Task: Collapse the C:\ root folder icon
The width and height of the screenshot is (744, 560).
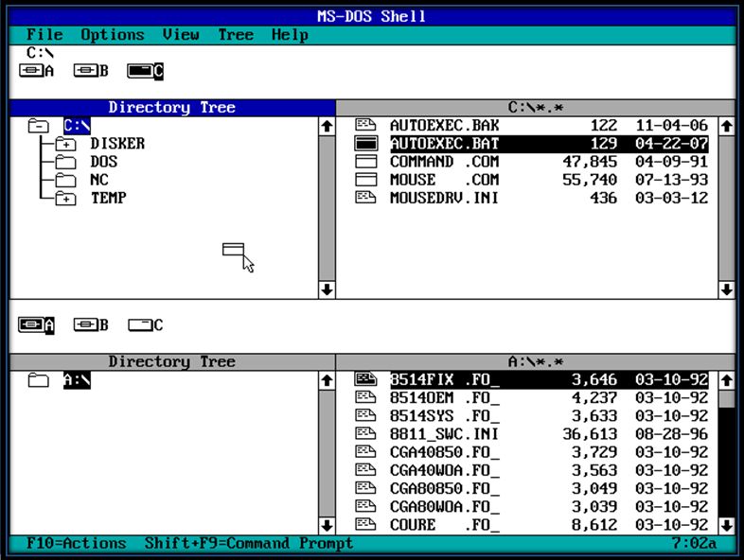Action: pos(39,126)
